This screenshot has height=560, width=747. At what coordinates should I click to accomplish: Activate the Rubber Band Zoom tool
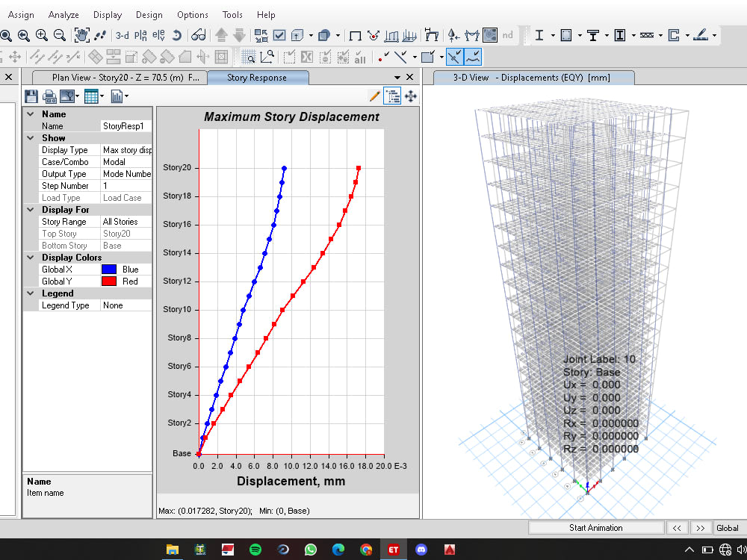coord(6,35)
